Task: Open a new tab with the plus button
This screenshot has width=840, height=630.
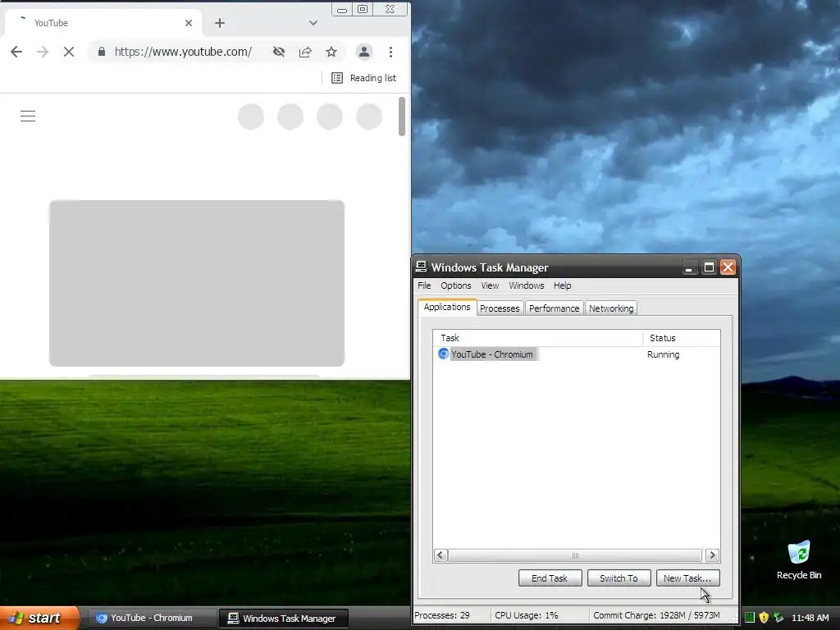Action: (x=220, y=23)
